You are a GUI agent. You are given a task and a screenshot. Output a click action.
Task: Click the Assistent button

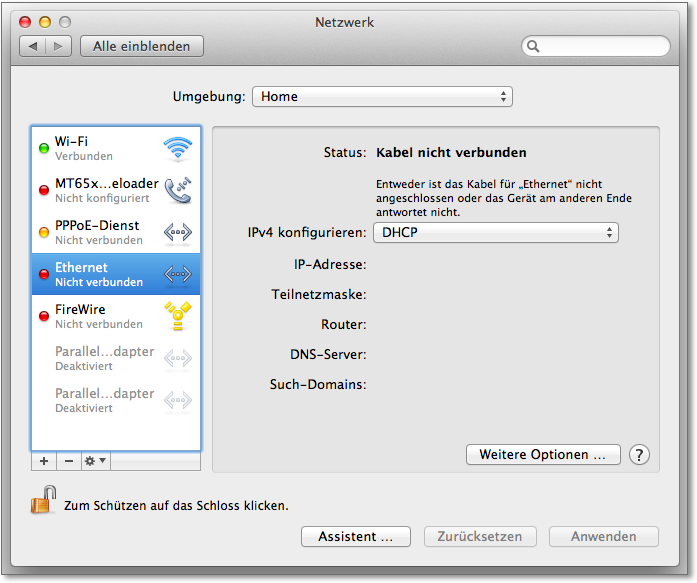[x=355, y=537]
